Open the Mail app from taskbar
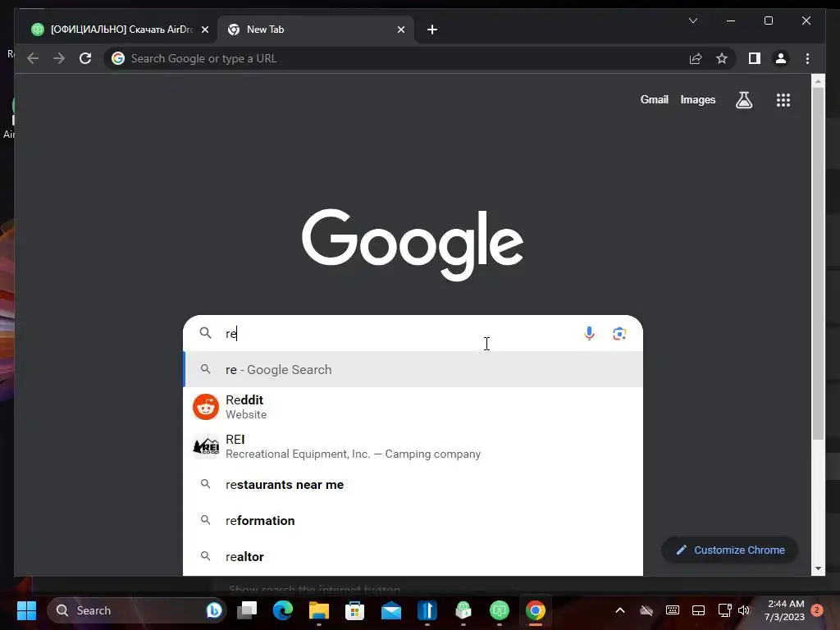The height and width of the screenshot is (630, 840). point(391,610)
